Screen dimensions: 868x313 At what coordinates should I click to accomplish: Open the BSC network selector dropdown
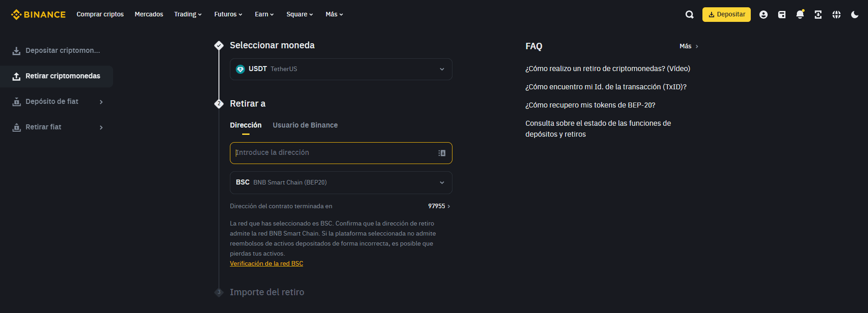tap(341, 183)
